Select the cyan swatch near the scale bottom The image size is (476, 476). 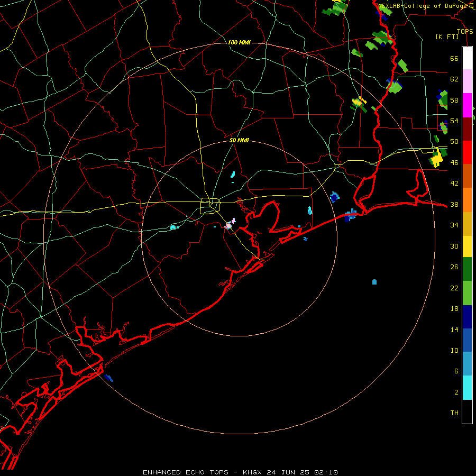click(467, 388)
